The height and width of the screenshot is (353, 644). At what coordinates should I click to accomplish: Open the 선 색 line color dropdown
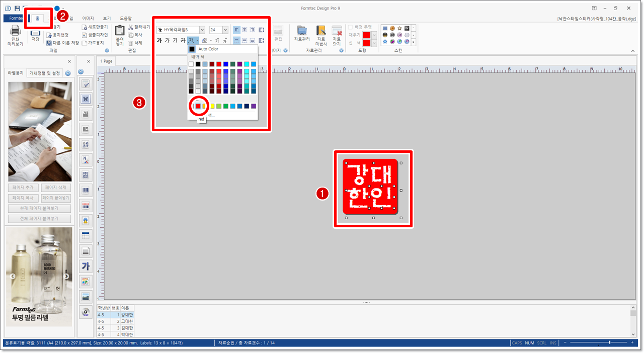click(x=373, y=43)
